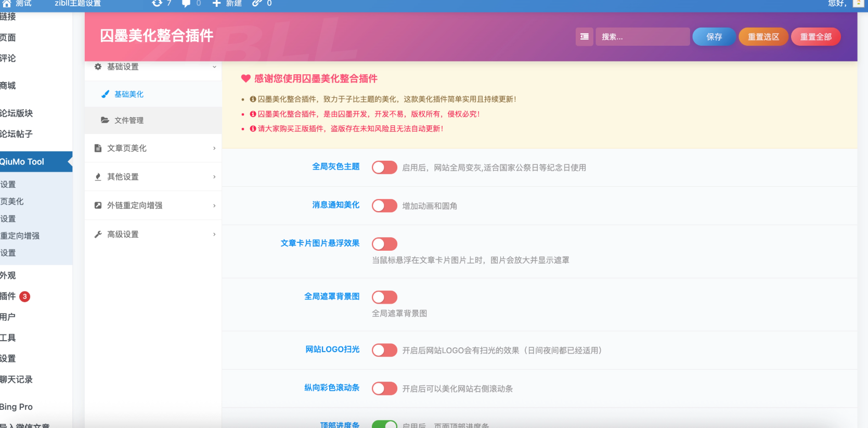Click the 重置选区 button
This screenshot has width=868, height=428.
point(763,37)
